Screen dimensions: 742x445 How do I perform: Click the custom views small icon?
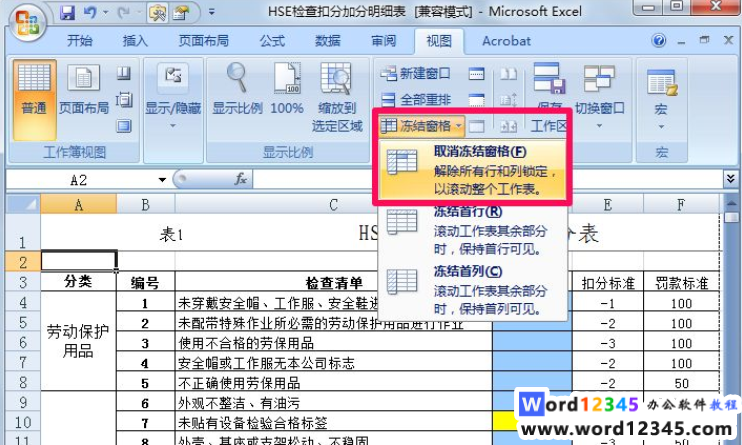coord(124,100)
